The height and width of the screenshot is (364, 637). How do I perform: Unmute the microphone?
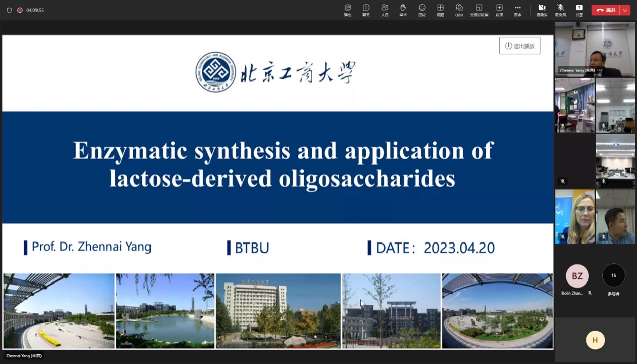(x=560, y=9)
